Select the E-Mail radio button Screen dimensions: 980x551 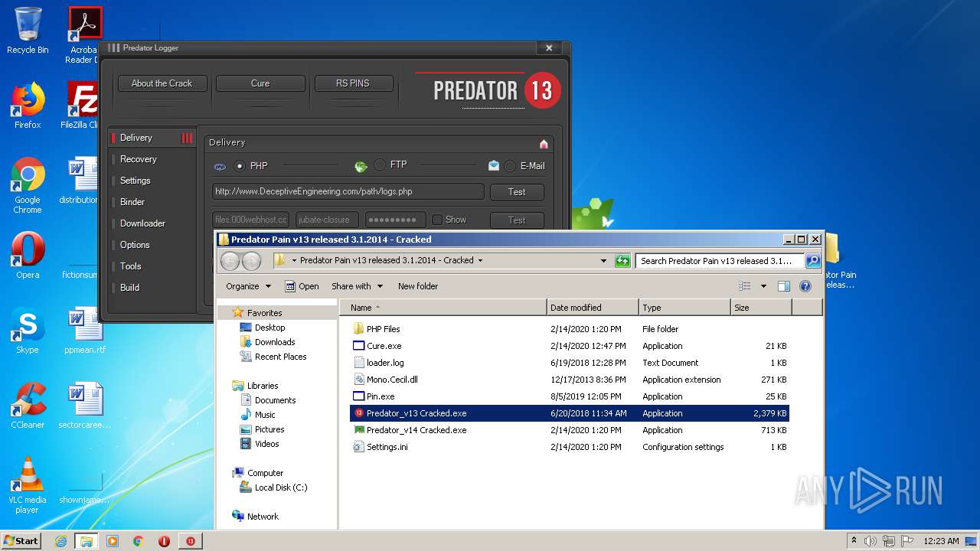click(510, 166)
